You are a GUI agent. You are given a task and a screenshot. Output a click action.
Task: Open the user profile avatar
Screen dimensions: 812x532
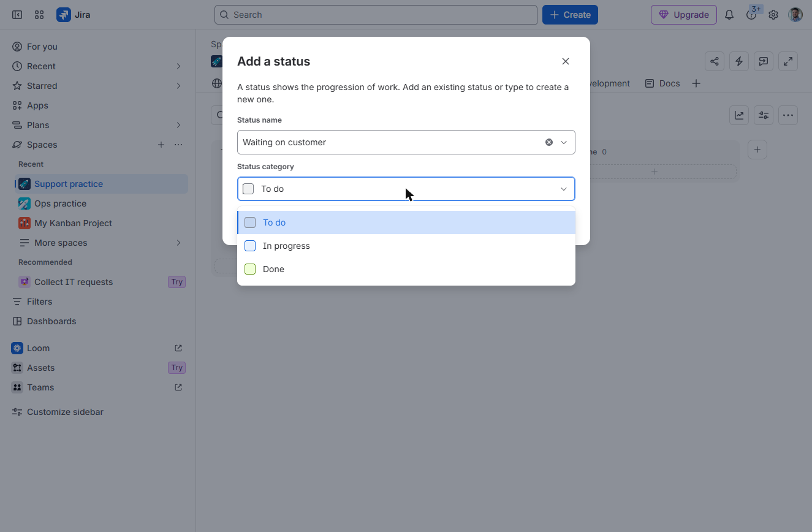click(795, 15)
